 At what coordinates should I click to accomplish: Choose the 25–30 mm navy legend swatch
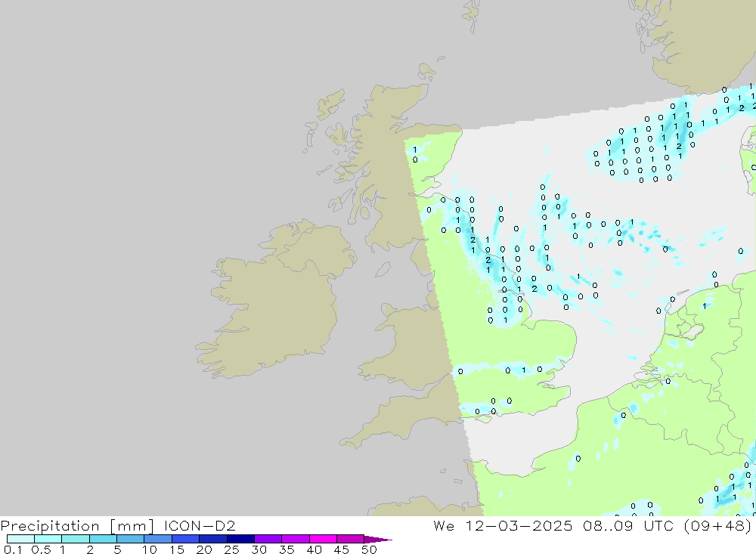pyautogui.click(x=240, y=539)
